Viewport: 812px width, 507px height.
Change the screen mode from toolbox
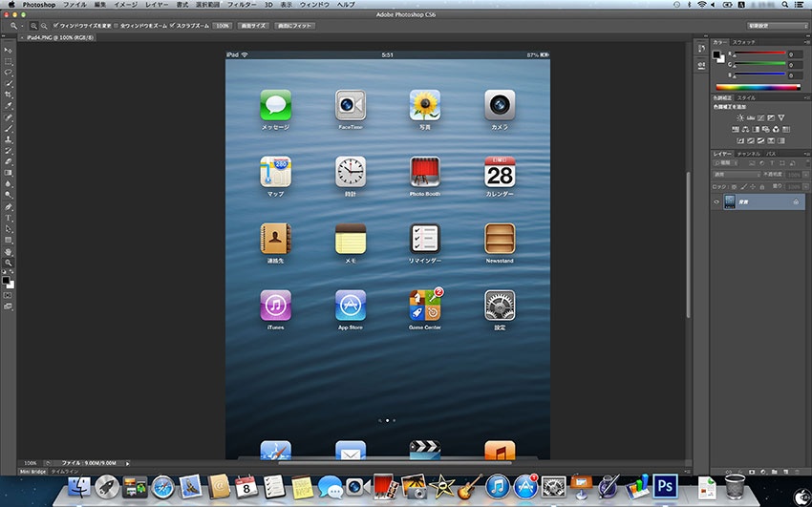pyautogui.click(x=8, y=306)
